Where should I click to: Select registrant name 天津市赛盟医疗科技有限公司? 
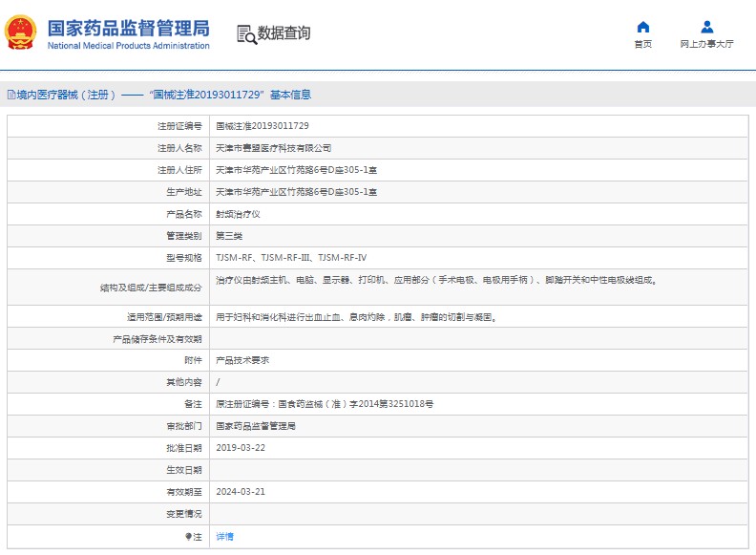coord(273,148)
